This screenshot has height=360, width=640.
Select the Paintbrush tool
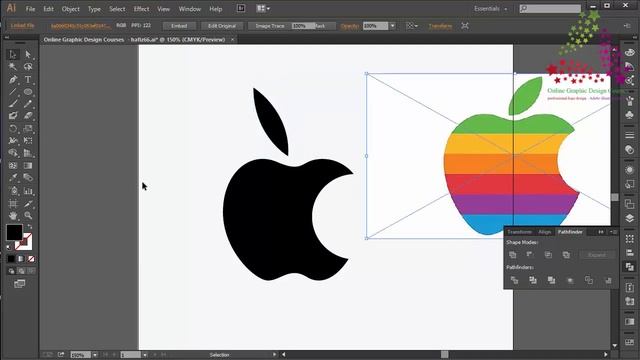point(13,104)
